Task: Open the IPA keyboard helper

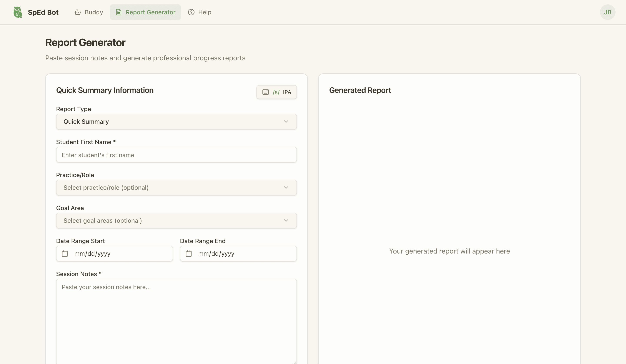Action: pos(276,92)
